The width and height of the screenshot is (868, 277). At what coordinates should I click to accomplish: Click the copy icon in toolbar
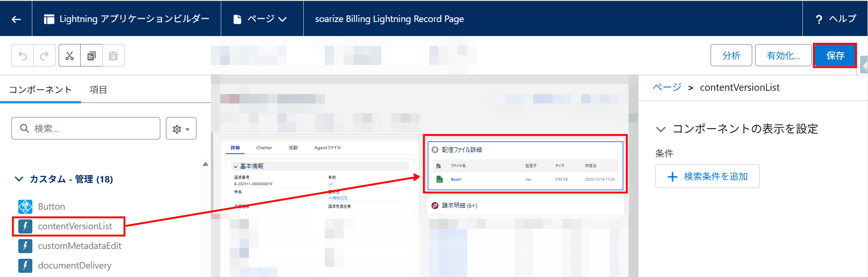coord(91,56)
